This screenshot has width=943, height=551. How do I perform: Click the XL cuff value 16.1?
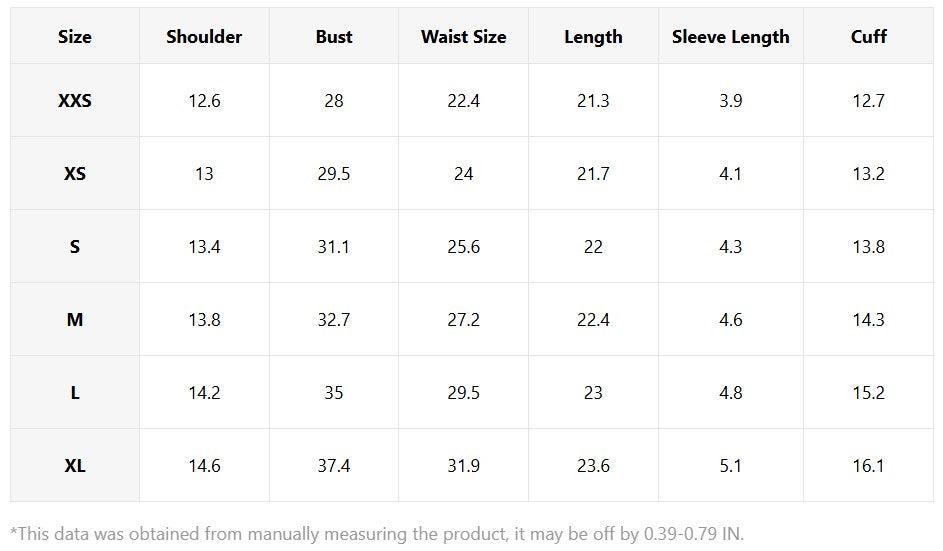coord(868,466)
